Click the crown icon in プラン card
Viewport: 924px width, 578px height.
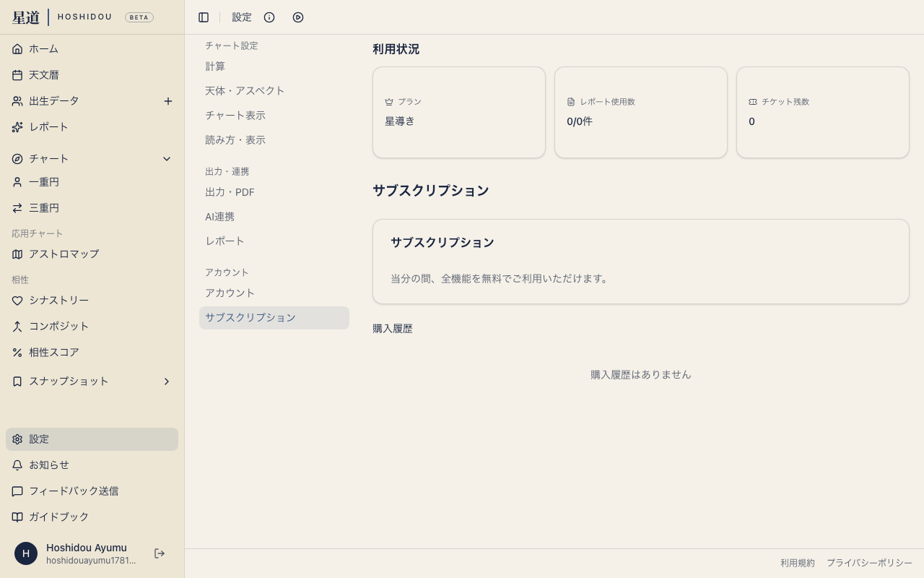tap(389, 102)
